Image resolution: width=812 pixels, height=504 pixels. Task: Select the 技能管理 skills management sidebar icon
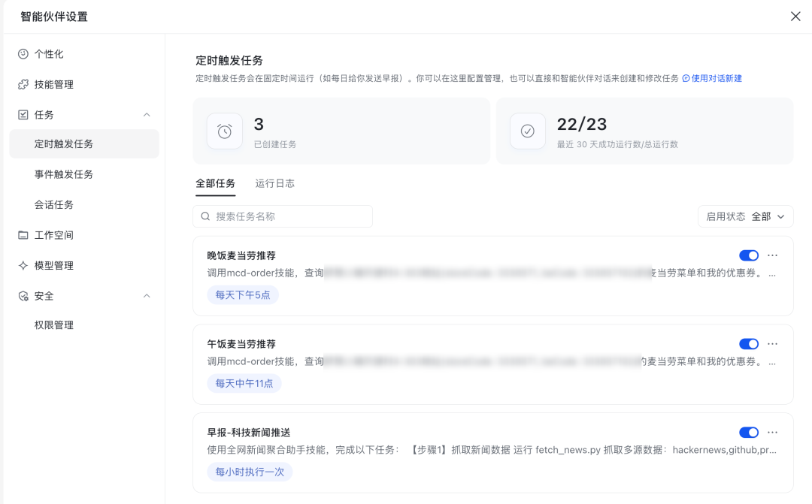pos(23,84)
